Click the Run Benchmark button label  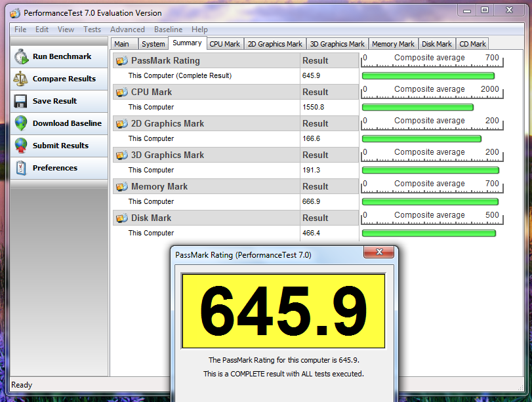tap(62, 56)
